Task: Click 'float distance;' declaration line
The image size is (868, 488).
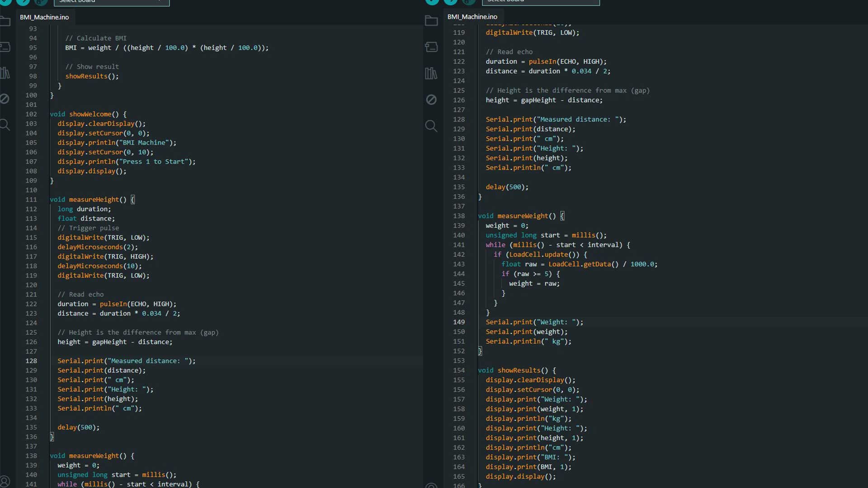Action: [x=86, y=218]
